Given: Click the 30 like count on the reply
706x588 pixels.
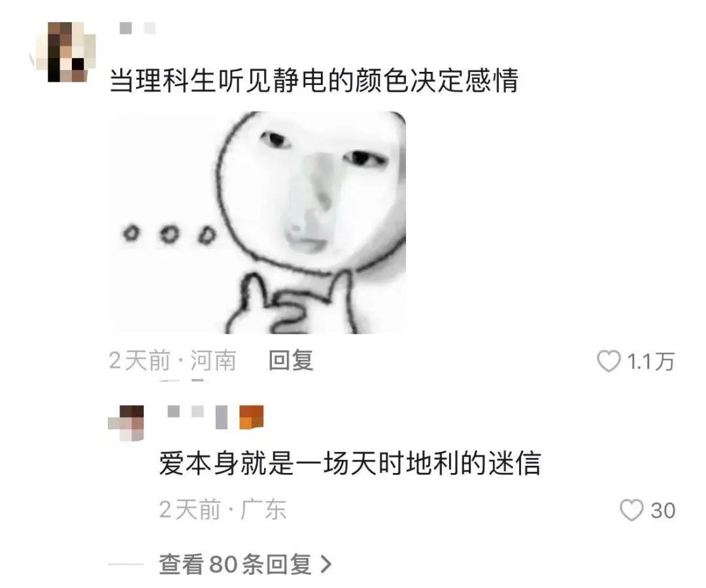Looking at the screenshot, I should [663, 511].
